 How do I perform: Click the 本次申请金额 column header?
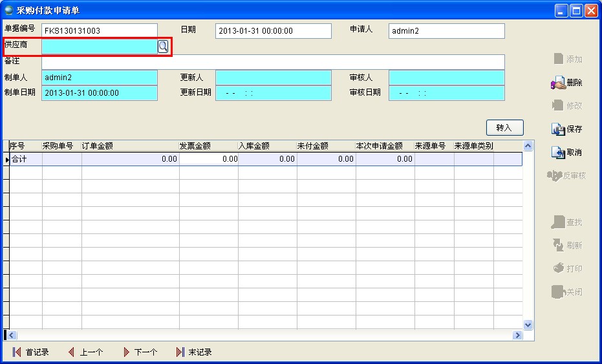tap(385, 146)
